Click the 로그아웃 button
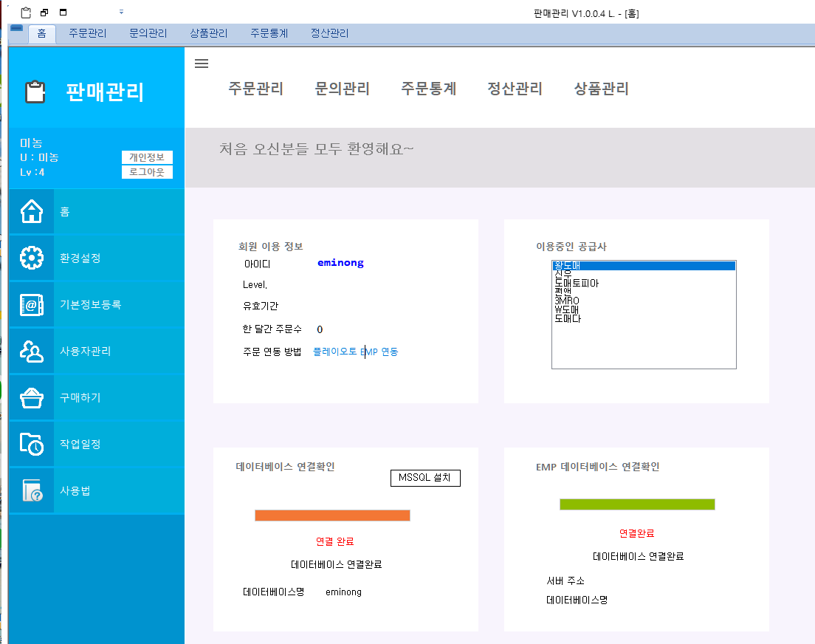Screen dimensions: 815x644 click(x=147, y=172)
